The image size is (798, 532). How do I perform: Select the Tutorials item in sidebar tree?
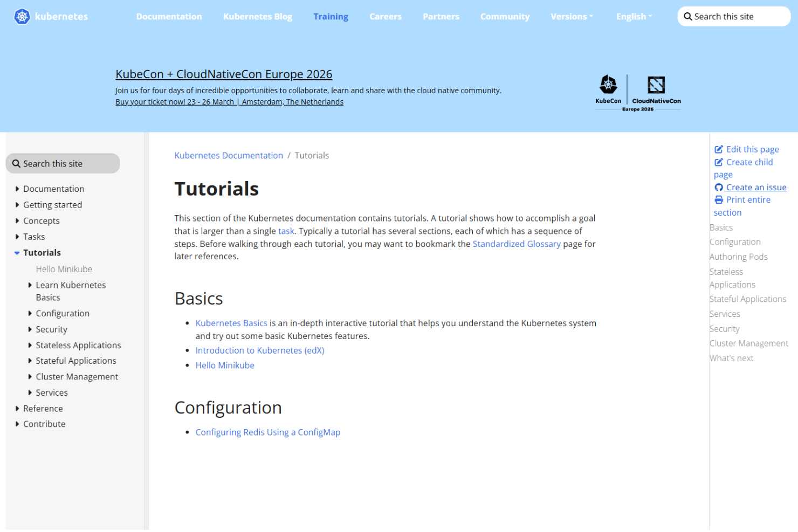point(42,253)
